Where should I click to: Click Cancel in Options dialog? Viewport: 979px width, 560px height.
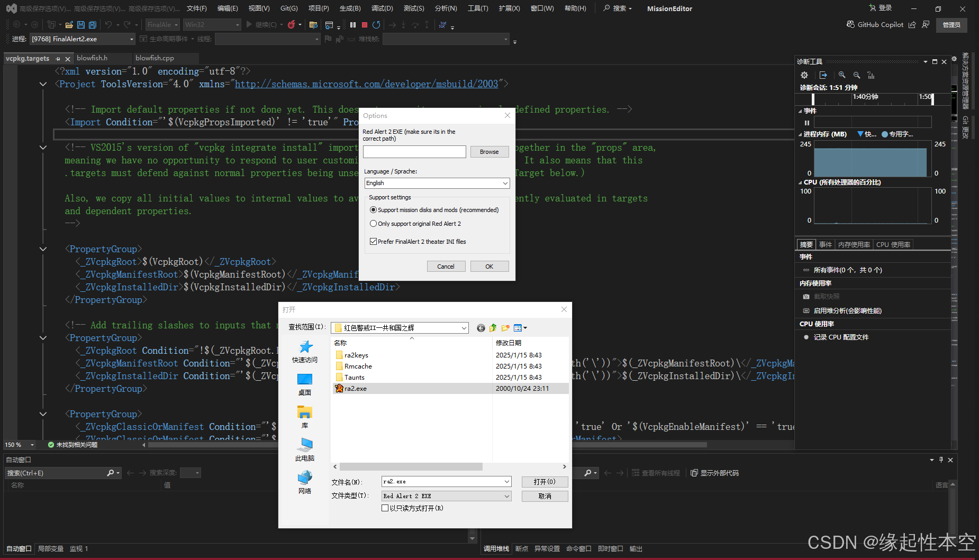[x=446, y=267]
